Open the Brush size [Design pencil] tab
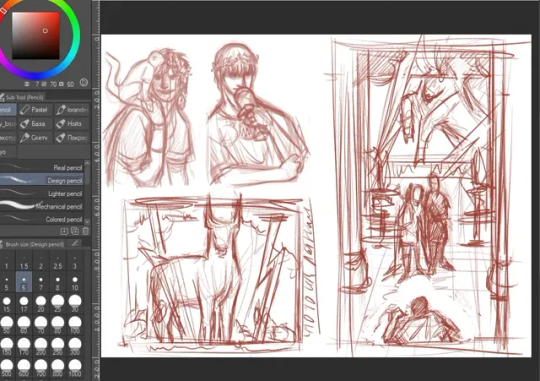540x381 pixels. click(33, 244)
